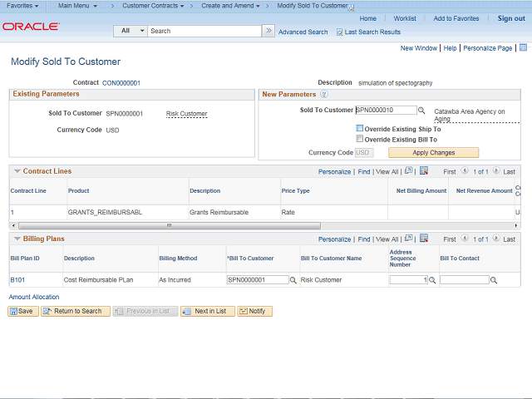Enable Override Existing Ship To
This screenshot has height=399, width=532.
point(360,128)
